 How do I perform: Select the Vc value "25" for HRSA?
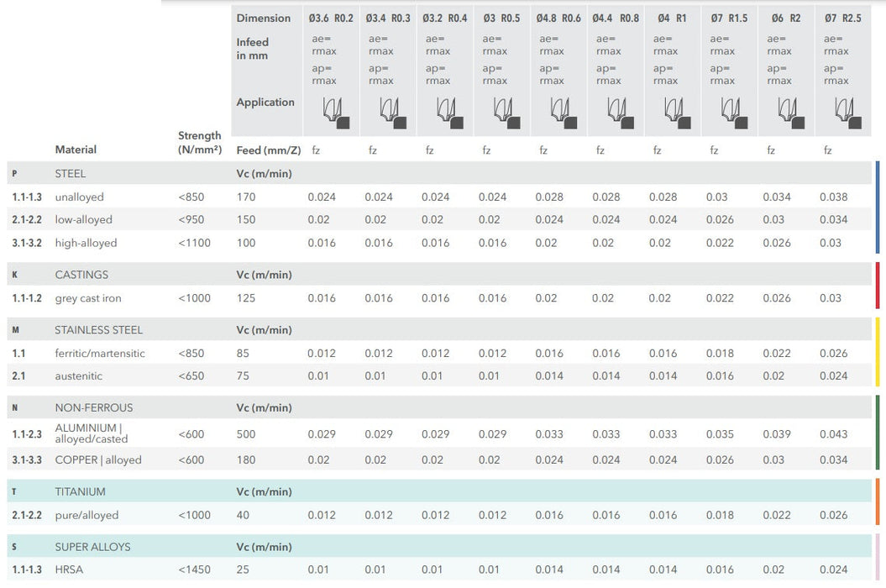click(x=243, y=570)
